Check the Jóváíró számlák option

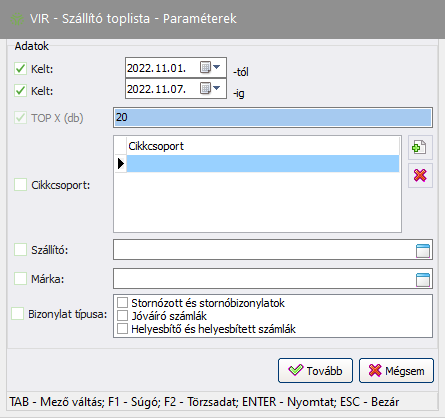(x=122, y=316)
